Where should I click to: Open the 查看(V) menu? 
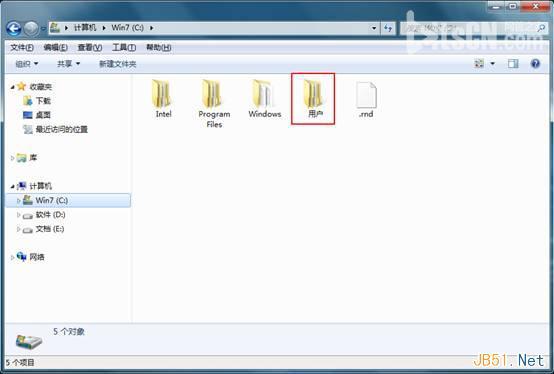pos(90,47)
